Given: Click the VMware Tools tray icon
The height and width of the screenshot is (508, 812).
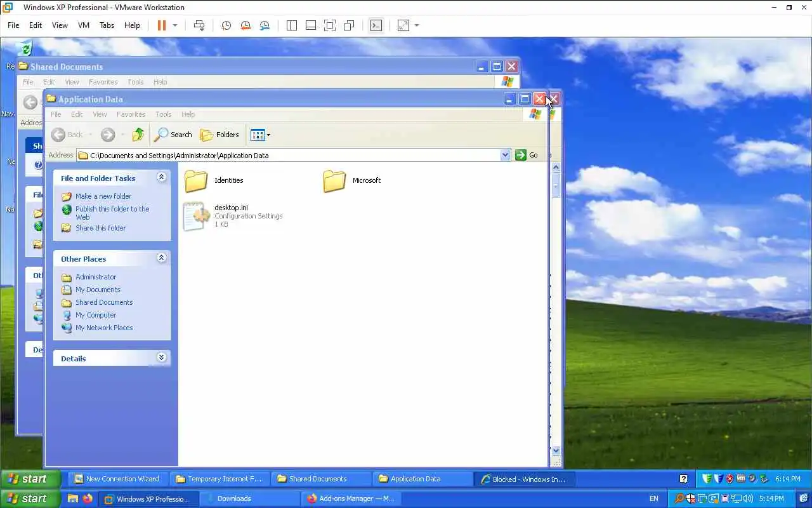Looking at the screenshot, I should coord(741,479).
